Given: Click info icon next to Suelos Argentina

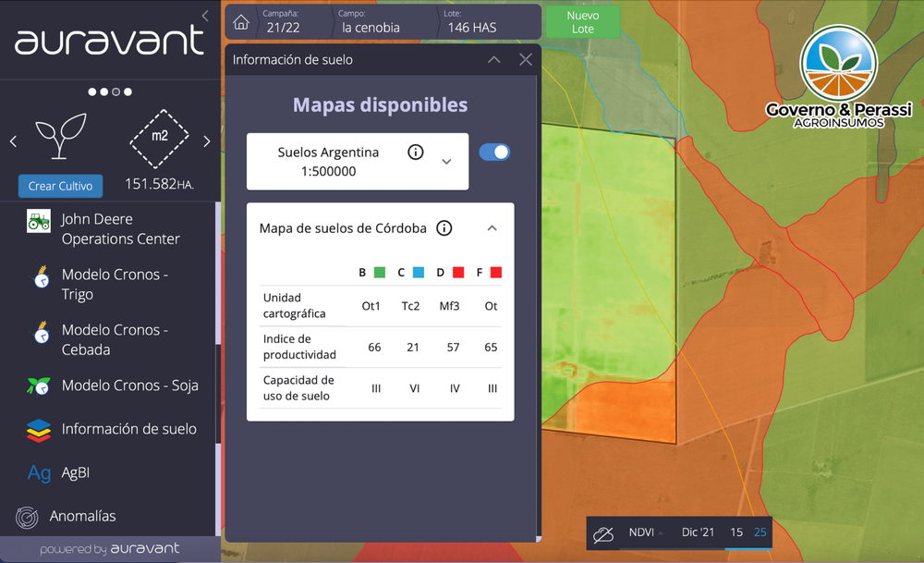Looking at the screenshot, I should pos(416,153).
